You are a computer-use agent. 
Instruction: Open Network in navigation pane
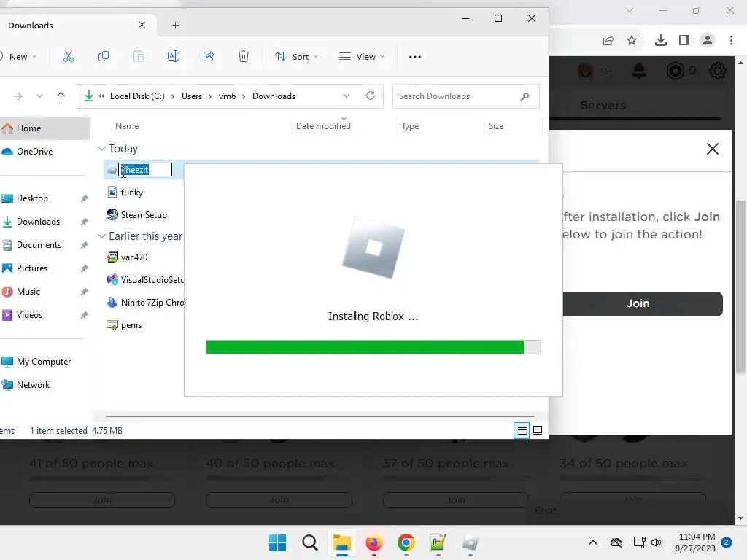33,385
